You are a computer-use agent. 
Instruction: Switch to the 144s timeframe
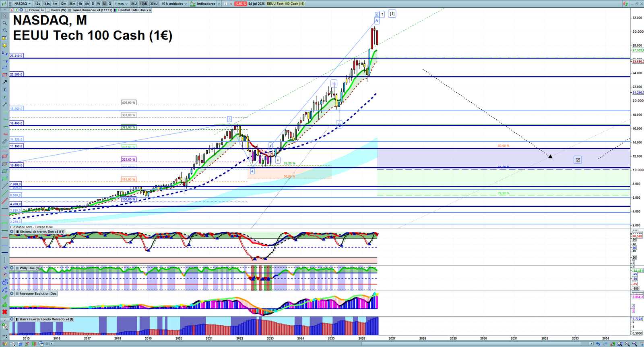46,4
